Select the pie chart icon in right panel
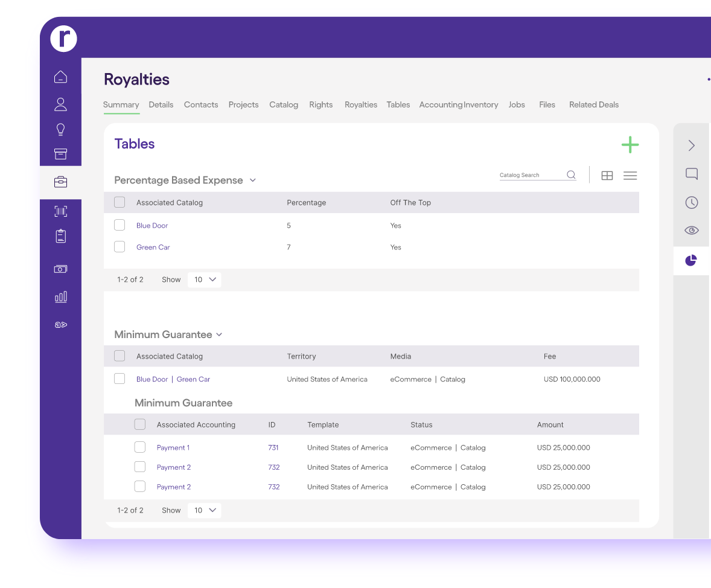The height and width of the screenshot is (588, 711). point(690,260)
